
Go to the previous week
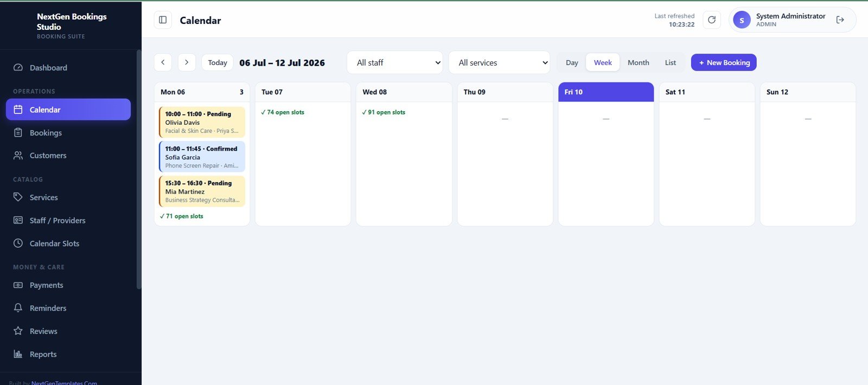pos(163,62)
